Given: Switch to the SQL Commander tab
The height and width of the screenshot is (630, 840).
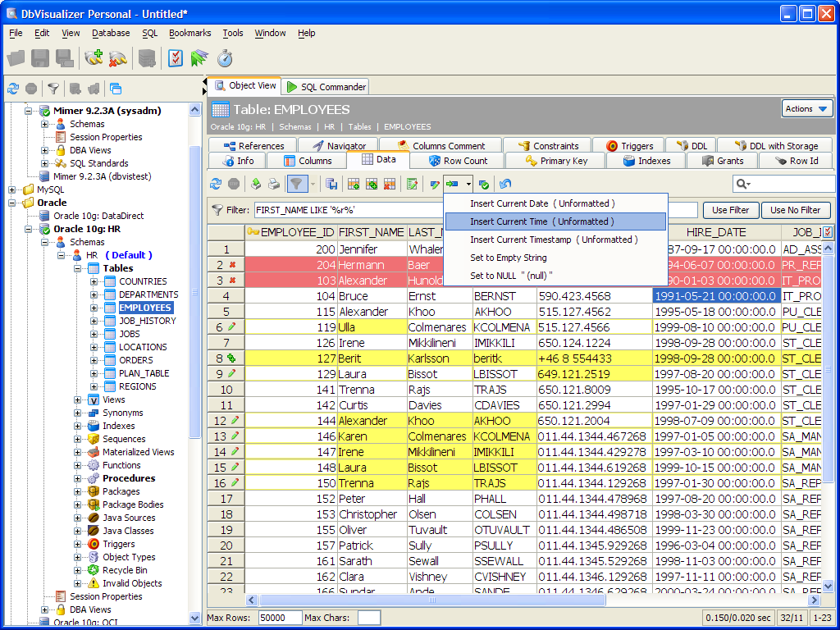Looking at the screenshot, I should [326, 87].
